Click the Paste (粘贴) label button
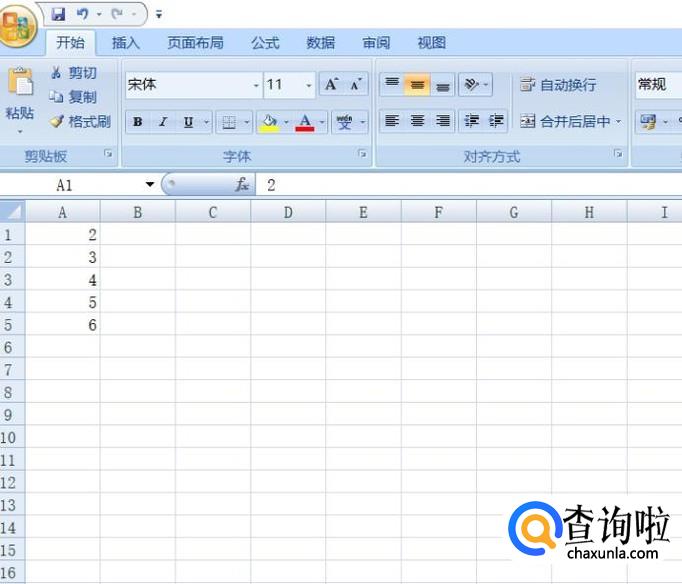 (x=20, y=113)
